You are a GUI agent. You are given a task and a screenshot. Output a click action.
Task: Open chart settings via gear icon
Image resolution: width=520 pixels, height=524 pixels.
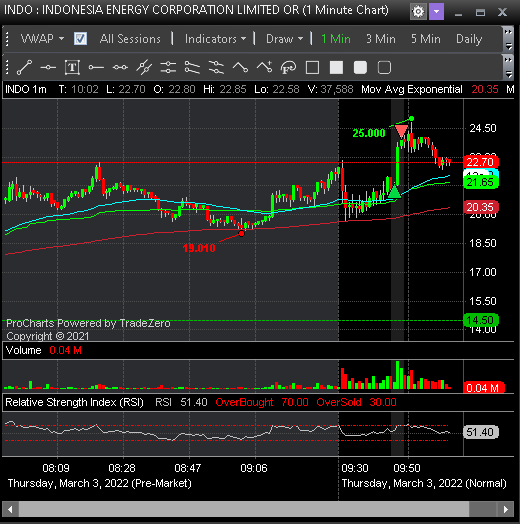pos(418,12)
